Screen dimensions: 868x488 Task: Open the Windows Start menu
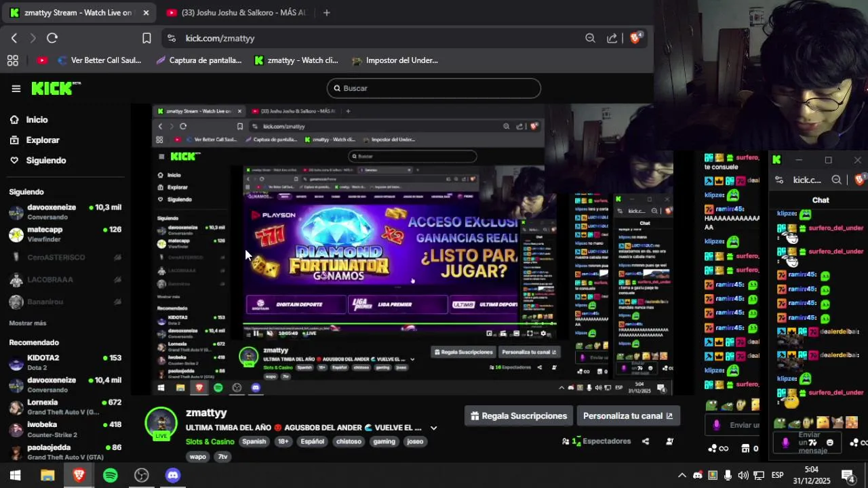15,475
